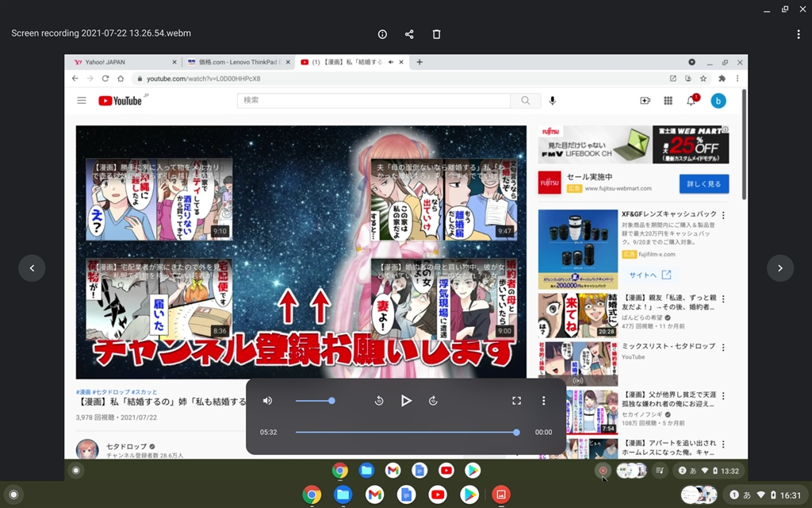Click the Gallery app on shelf
Image resolution: width=812 pixels, height=508 pixels.
(501, 495)
